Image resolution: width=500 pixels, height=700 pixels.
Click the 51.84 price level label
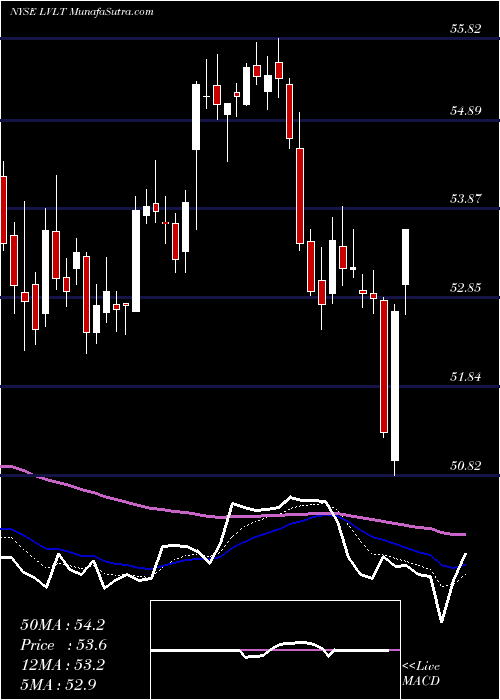[466, 376]
